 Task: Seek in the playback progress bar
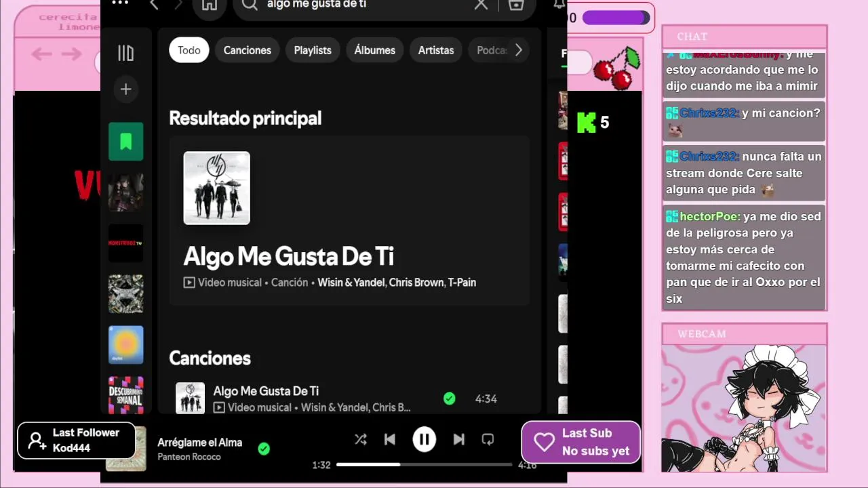coord(424,465)
